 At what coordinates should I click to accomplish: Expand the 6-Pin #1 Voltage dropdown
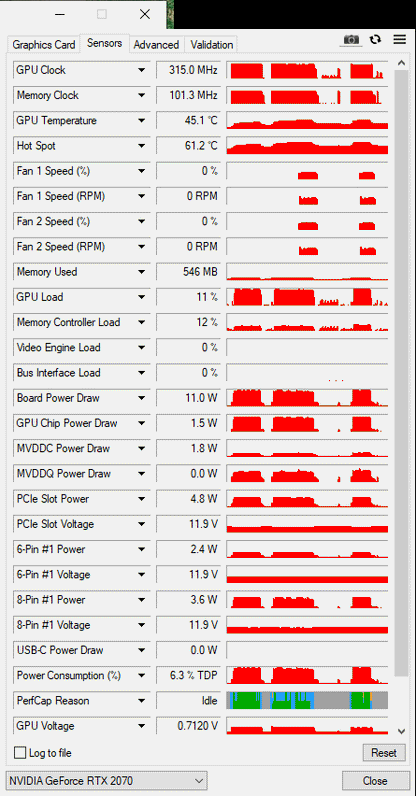[141, 575]
